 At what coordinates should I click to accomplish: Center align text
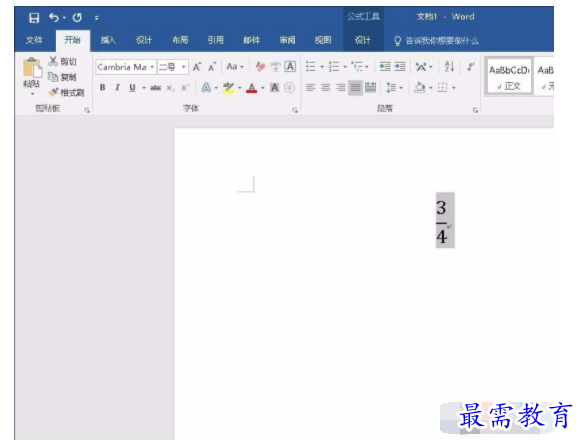[x=326, y=88]
